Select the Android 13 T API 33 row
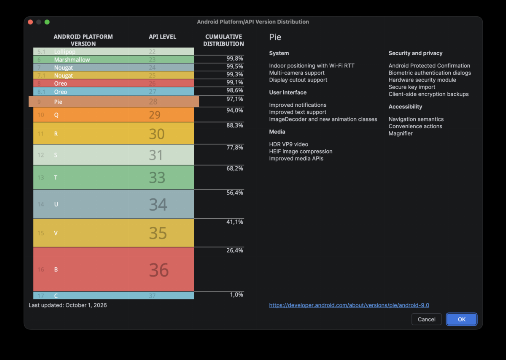 [113, 177]
